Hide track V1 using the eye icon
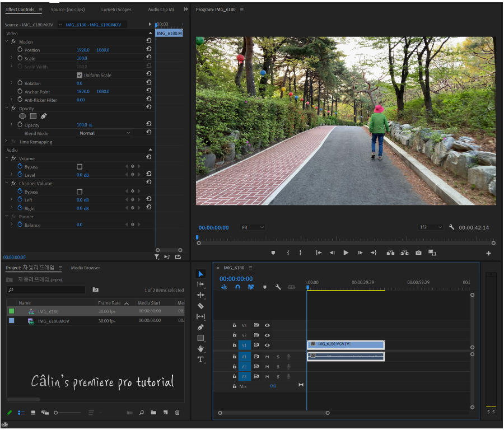The height and width of the screenshot is (430, 504). tap(267, 345)
